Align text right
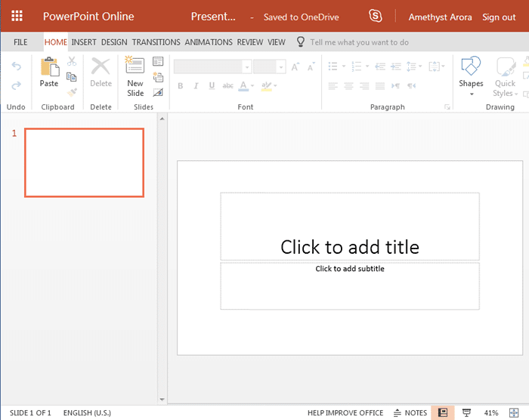This screenshot has height=420, width=529. (364, 86)
